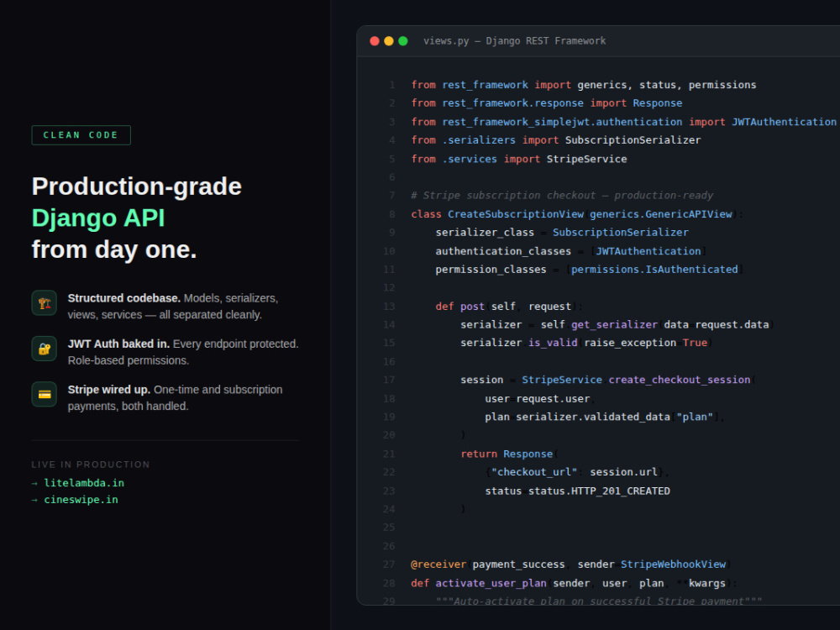
Task: Click 'activate_user_plan' function name on line 28
Action: click(x=491, y=584)
